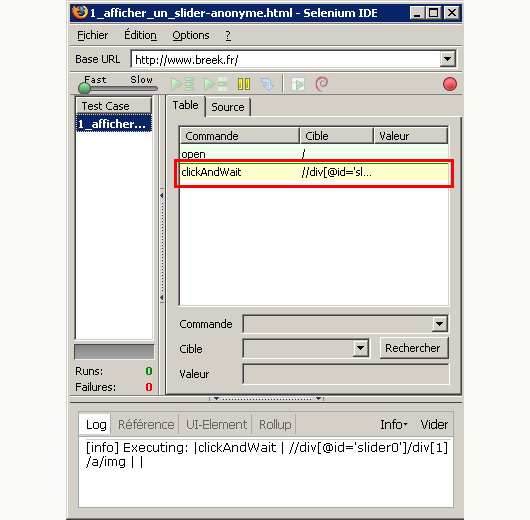The width and height of the screenshot is (530, 520).
Task: Toggle the red record button
Action: pyautogui.click(x=450, y=84)
